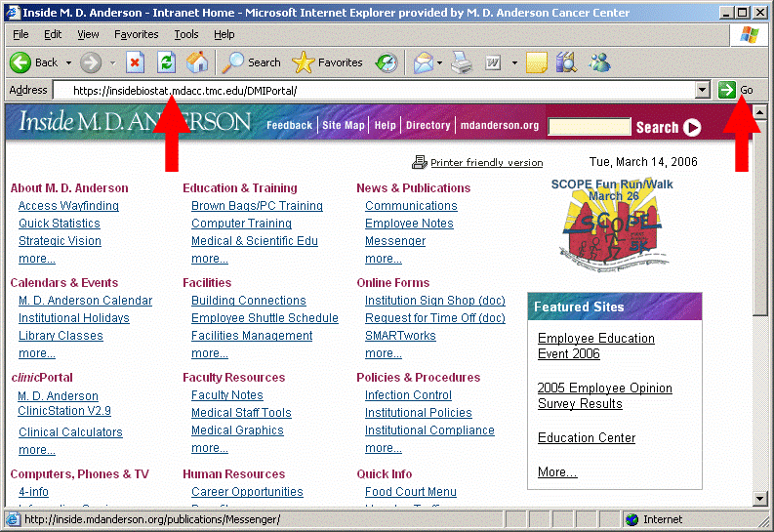
Task: Go to the Home page icon
Action: (197, 62)
